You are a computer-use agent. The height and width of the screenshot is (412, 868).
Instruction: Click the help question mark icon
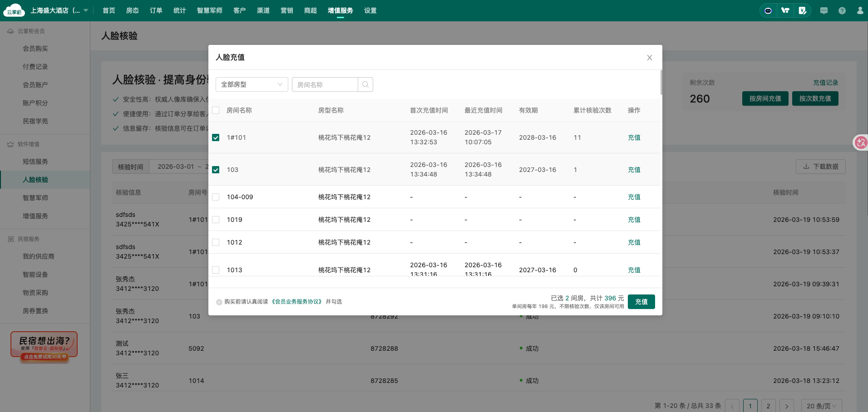click(x=842, y=10)
